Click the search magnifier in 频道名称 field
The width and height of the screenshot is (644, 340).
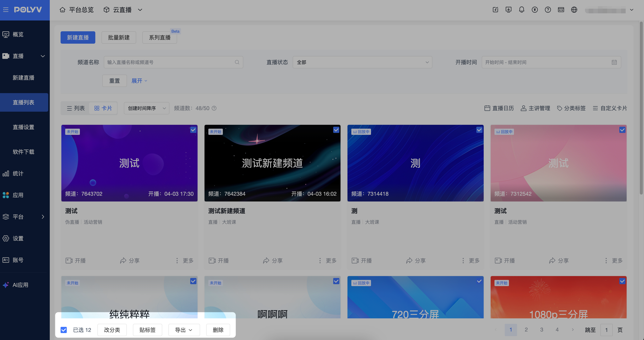[237, 62]
